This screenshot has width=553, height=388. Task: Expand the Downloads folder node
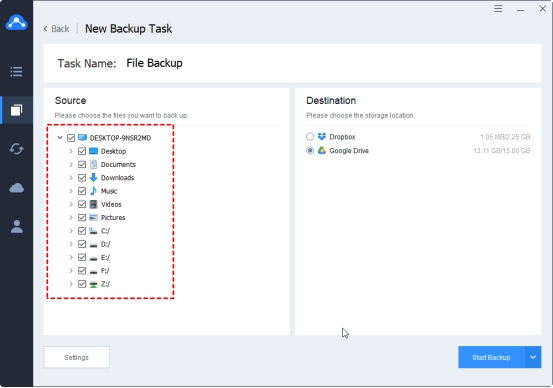click(x=71, y=177)
